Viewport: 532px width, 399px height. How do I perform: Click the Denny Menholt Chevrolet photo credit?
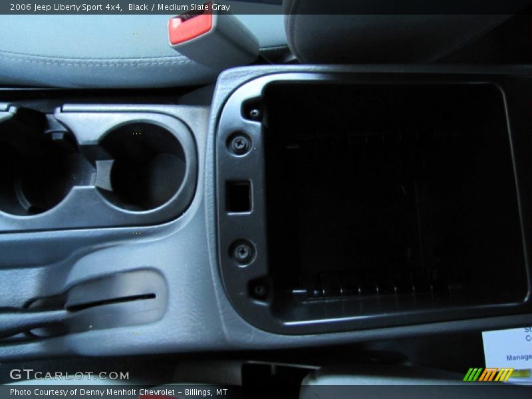click(118, 392)
